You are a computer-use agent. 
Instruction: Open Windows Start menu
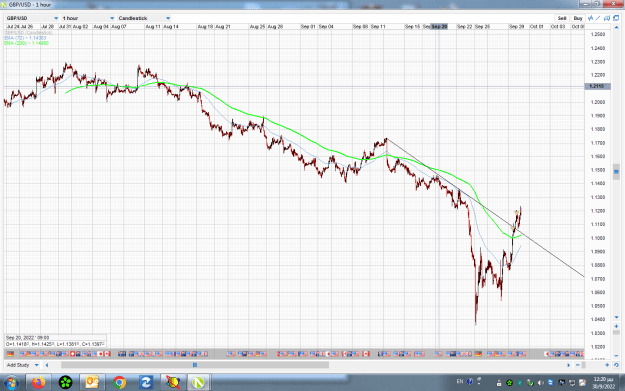(x=11, y=383)
